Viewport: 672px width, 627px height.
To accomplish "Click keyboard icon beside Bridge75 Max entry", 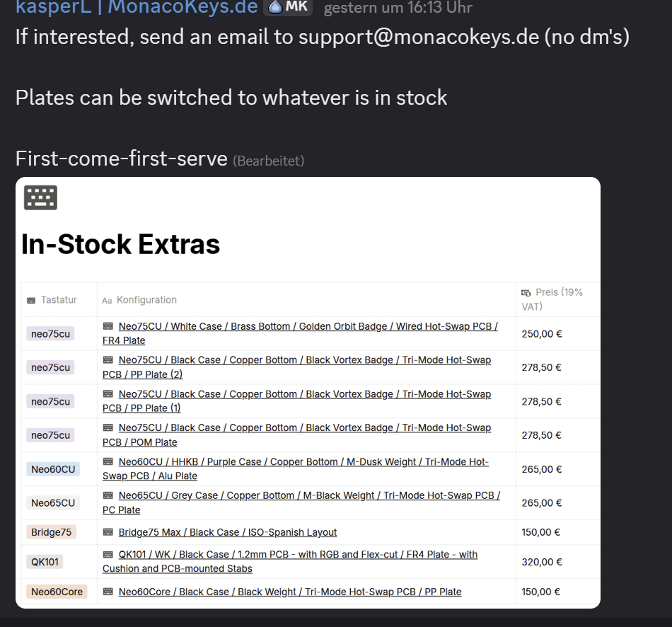I will pyautogui.click(x=108, y=532).
